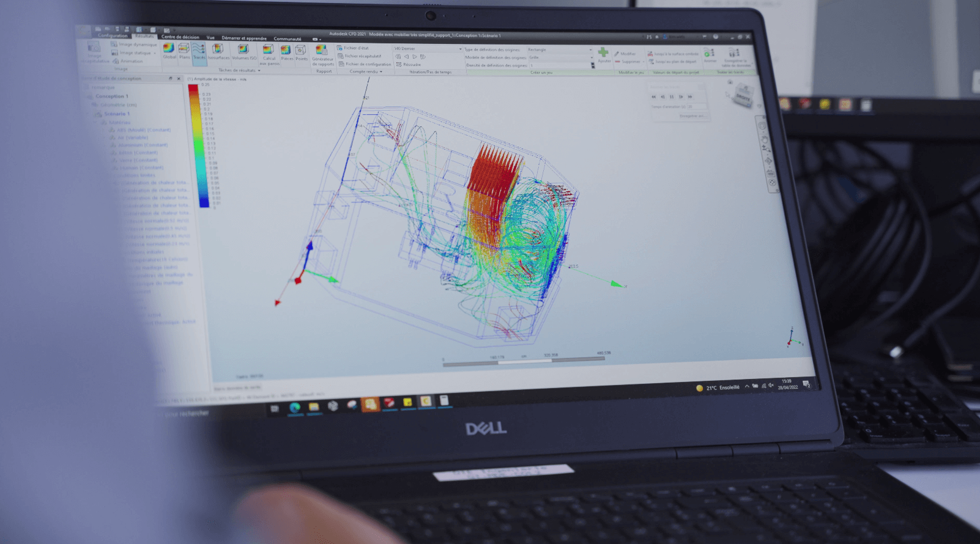Open the Configuration ribbon tab

[x=113, y=35]
